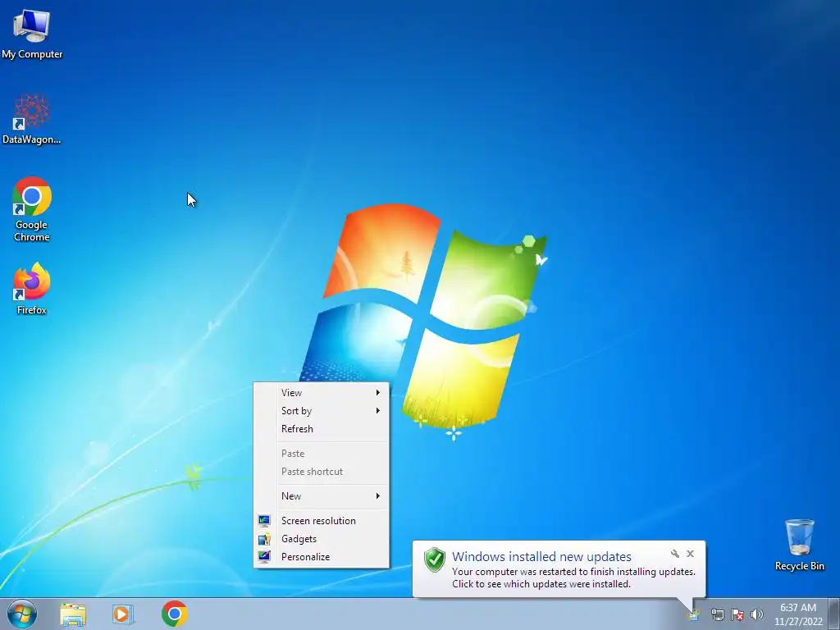This screenshot has width=840, height=630.
Task: Expand the New submenu arrow
Action: coord(377,496)
